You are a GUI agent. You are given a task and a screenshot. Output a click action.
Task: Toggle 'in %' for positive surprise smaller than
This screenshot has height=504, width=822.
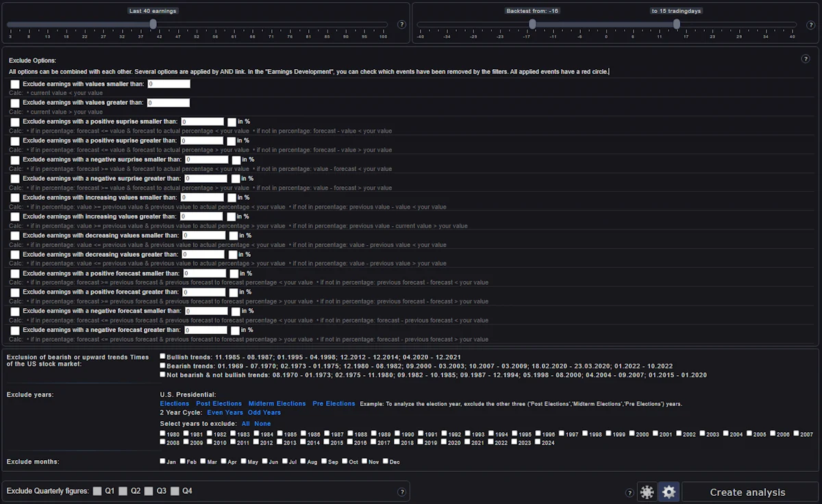pos(232,122)
